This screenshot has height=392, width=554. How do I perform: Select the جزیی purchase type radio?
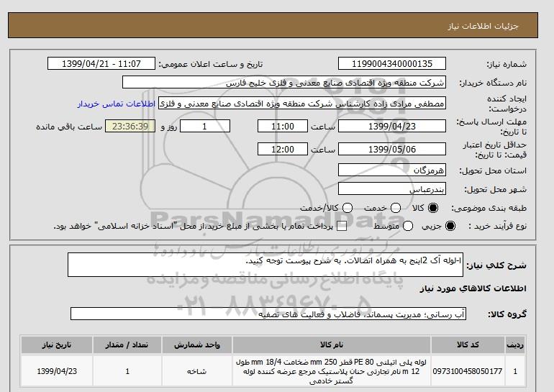pyautogui.click(x=450, y=226)
